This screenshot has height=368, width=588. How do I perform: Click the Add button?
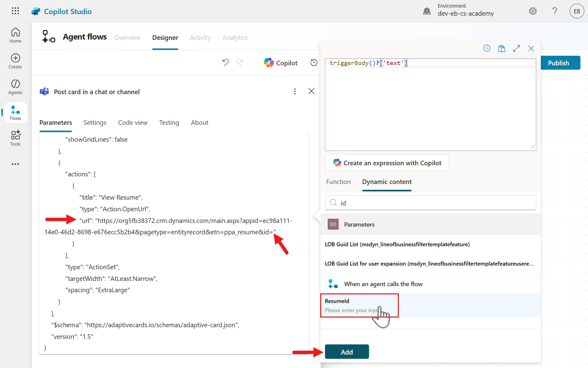[x=347, y=352]
